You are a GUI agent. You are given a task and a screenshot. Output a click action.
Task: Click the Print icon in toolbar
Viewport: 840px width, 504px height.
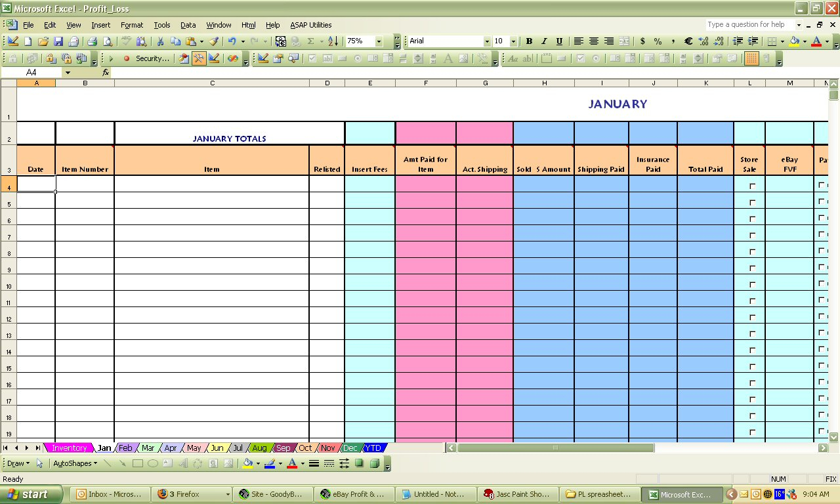(x=93, y=41)
